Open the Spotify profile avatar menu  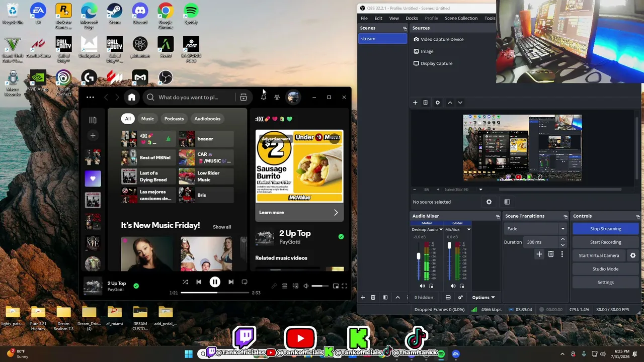click(x=293, y=97)
